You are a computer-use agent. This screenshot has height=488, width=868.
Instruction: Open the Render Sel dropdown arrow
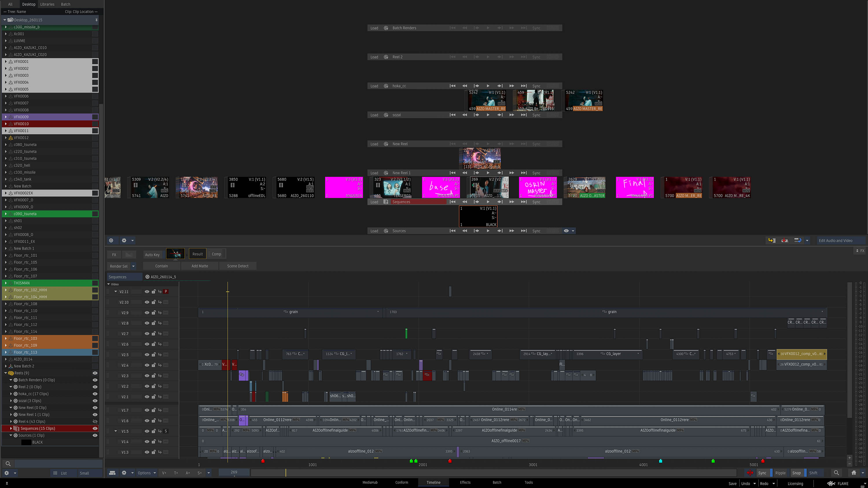[133, 266]
